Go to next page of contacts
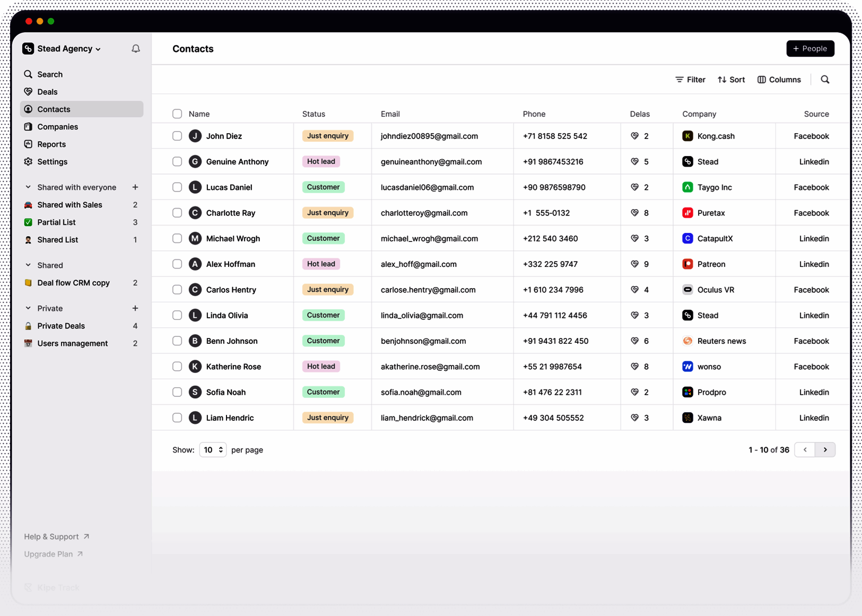Viewport: 862px width, 616px height. tap(825, 449)
